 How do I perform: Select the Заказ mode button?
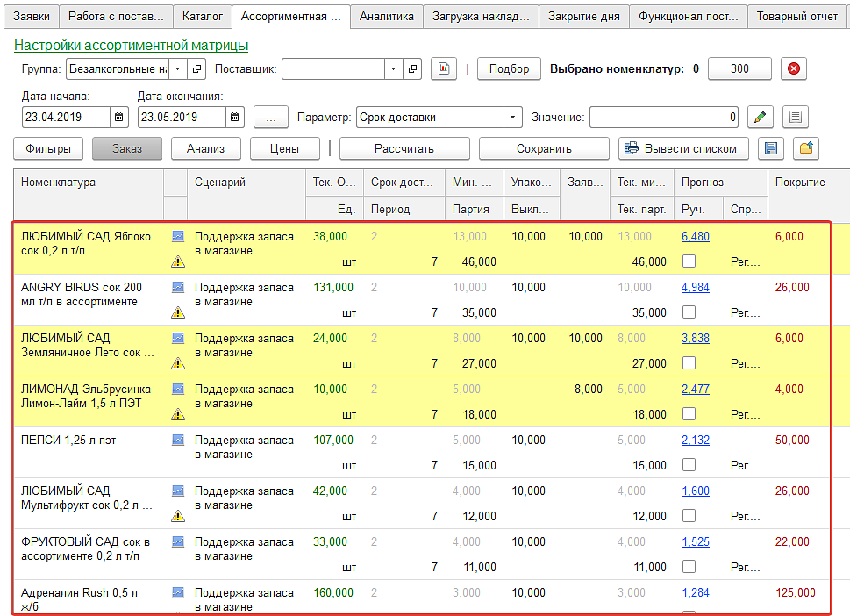pyautogui.click(x=127, y=148)
